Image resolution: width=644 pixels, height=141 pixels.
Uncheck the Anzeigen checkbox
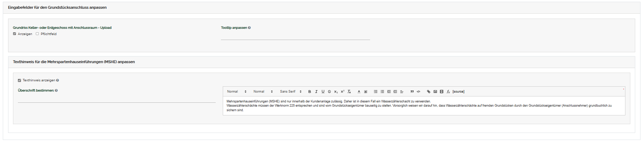pos(14,34)
